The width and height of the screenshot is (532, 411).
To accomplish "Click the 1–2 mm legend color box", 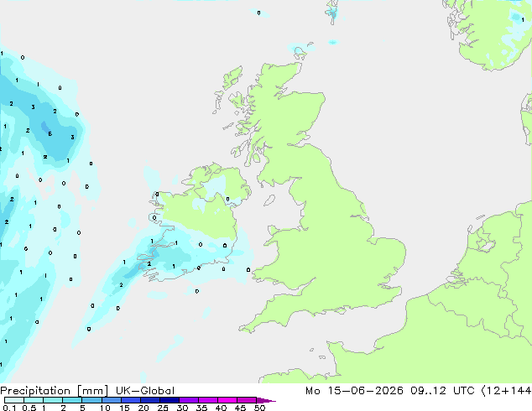I will point(53,400).
